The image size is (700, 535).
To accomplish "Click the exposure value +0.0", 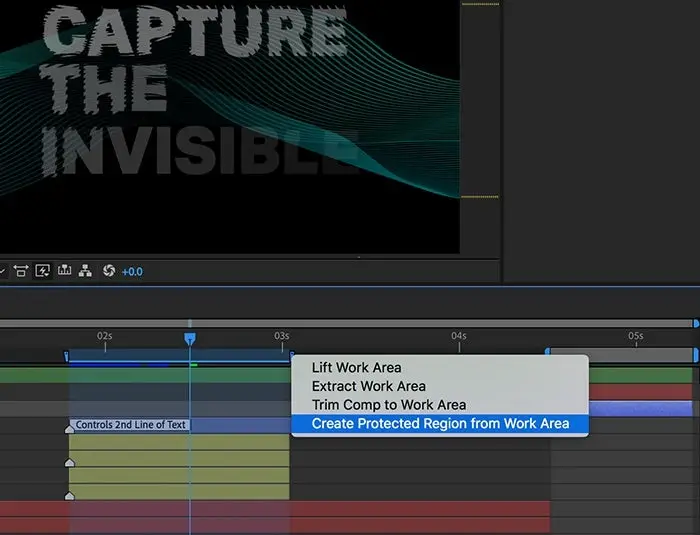I will tap(132, 271).
